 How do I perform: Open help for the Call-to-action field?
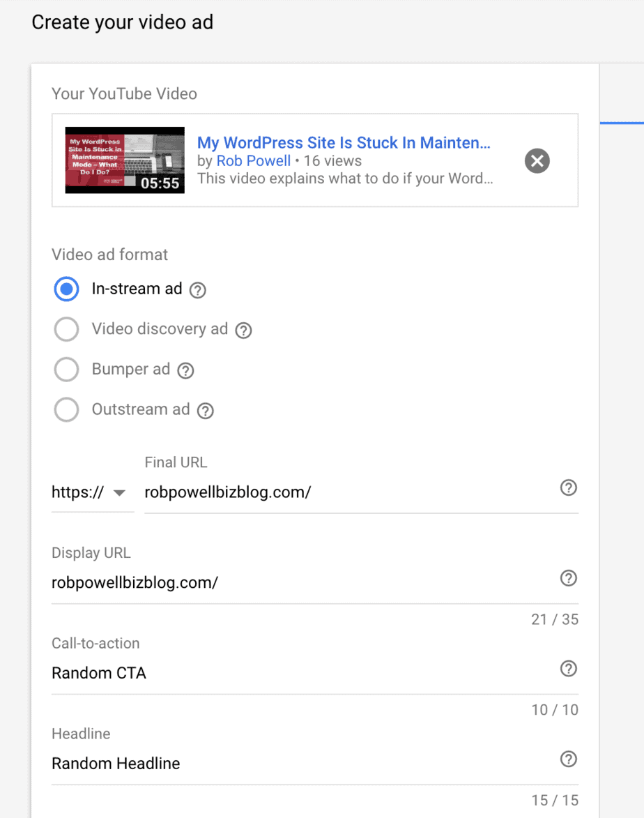569,669
